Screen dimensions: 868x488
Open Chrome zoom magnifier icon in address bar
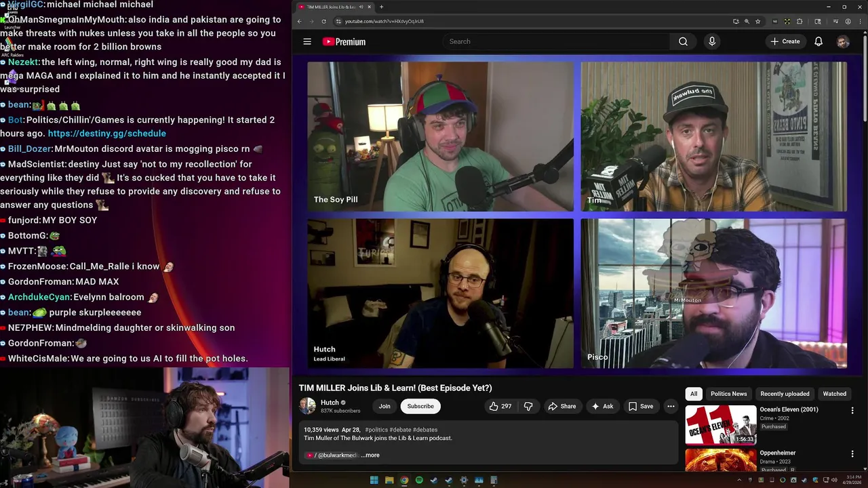pos(747,21)
